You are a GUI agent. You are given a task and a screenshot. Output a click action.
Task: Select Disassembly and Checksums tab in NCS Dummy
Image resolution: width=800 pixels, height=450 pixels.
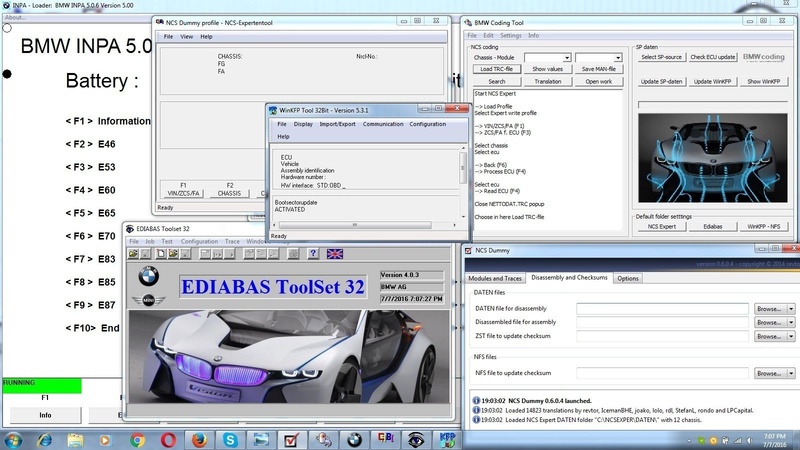point(569,278)
